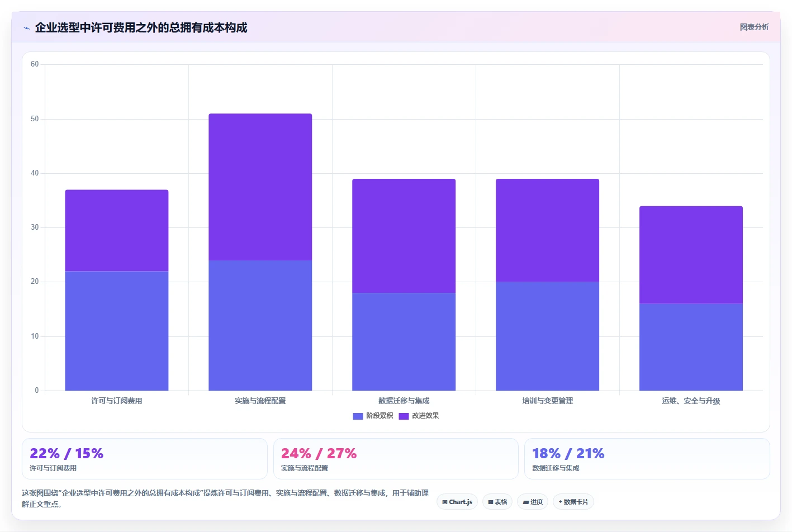Viewport: 792px width, 532px height.
Task: Click the x-axis label 数据迁移与集成
Action: [404, 401]
